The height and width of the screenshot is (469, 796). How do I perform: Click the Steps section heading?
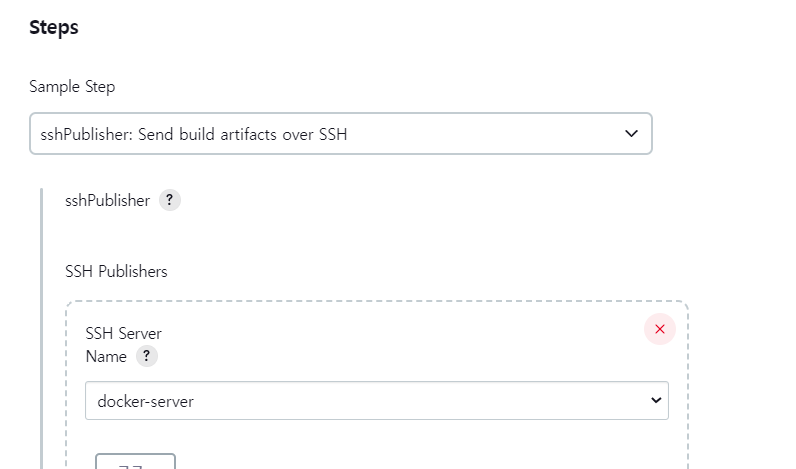(x=54, y=27)
